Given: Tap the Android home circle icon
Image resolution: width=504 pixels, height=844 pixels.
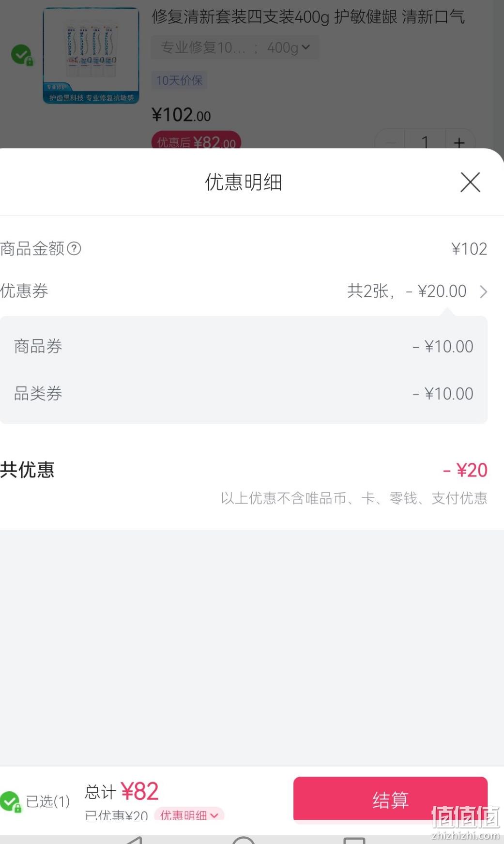Looking at the screenshot, I should [244, 840].
